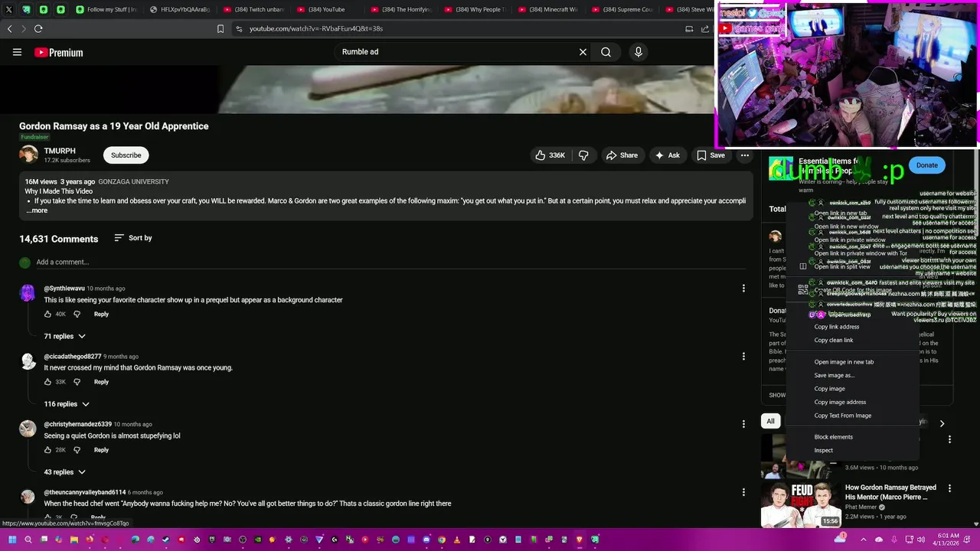This screenshot has width=980, height=551.
Task: Switch to '(384) Minecraft' tab
Action: tap(548, 9)
